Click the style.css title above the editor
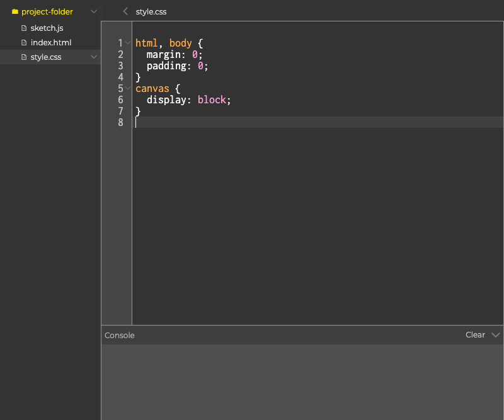The height and width of the screenshot is (420, 504). [151, 11]
